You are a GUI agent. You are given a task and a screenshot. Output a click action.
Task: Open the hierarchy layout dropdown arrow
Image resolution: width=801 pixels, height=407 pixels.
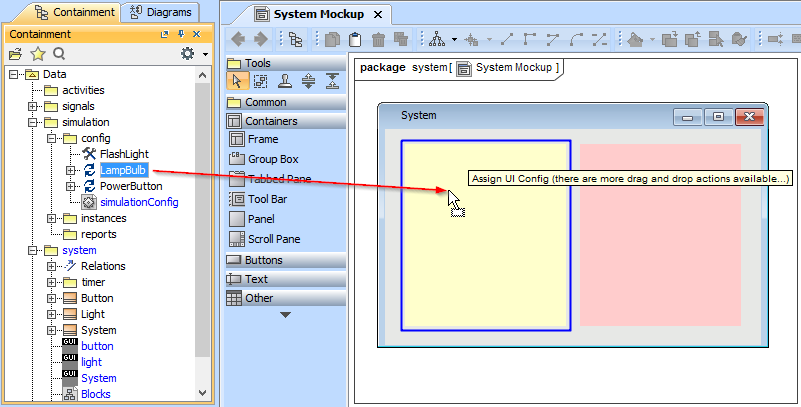454,40
